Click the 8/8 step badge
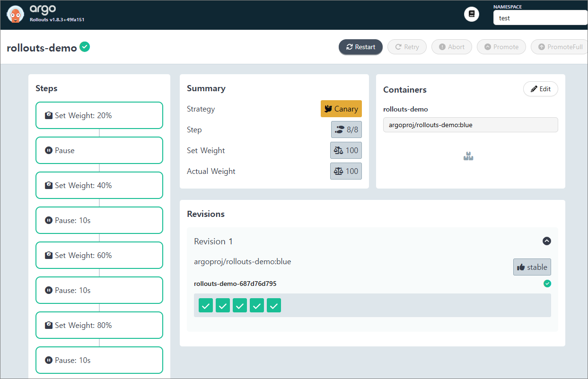 pyautogui.click(x=346, y=129)
